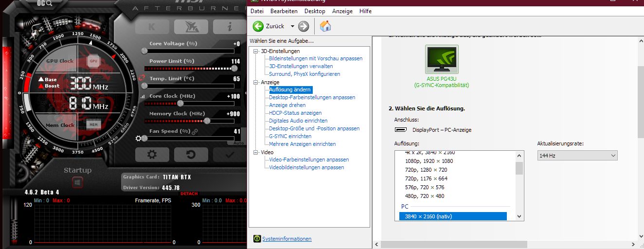Click resolution list scroll-down arrow
The height and width of the screenshot is (249, 644).
(x=519, y=216)
